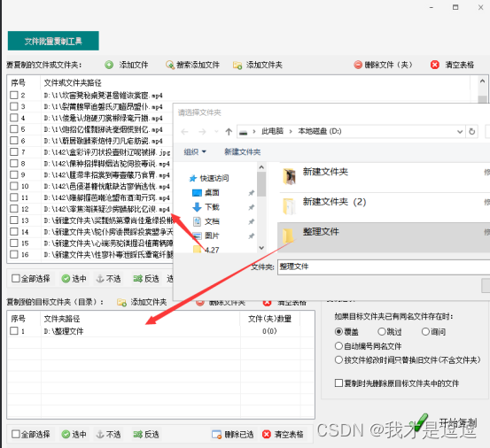The width and height of the screenshot is (490, 448).
Task: Select D:\整理文件 path in target table
Action: pos(64,331)
